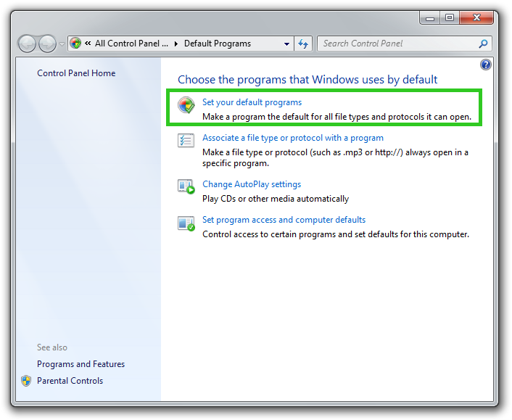The width and height of the screenshot is (512, 420).
Task: Click the Forward navigation arrow
Action: (x=47, y=44)
